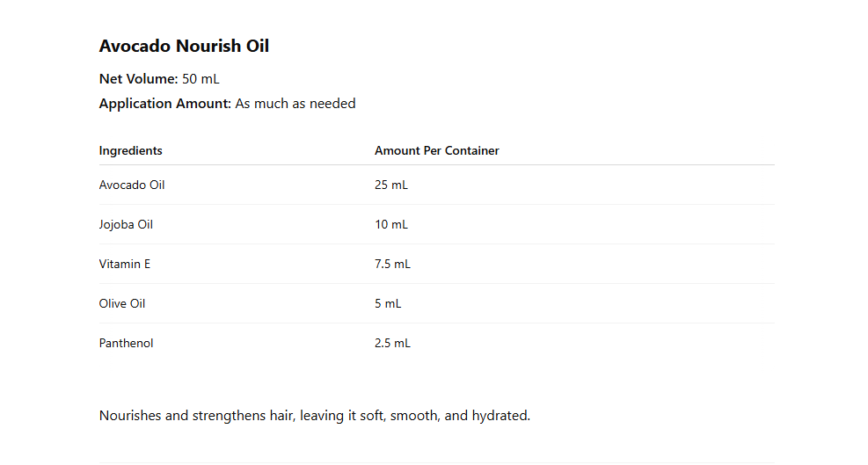Select the 25 mL amount cell
The height and width of the screenshot is (465, 868).
[391, 185]
